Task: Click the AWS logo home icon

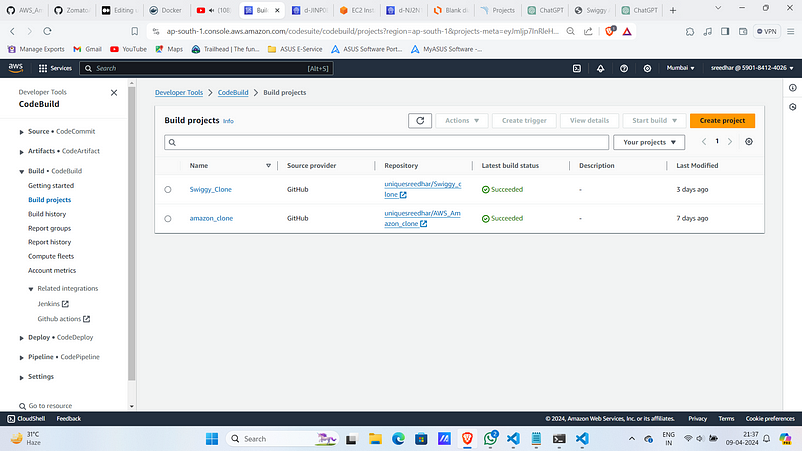Action: 16,68
